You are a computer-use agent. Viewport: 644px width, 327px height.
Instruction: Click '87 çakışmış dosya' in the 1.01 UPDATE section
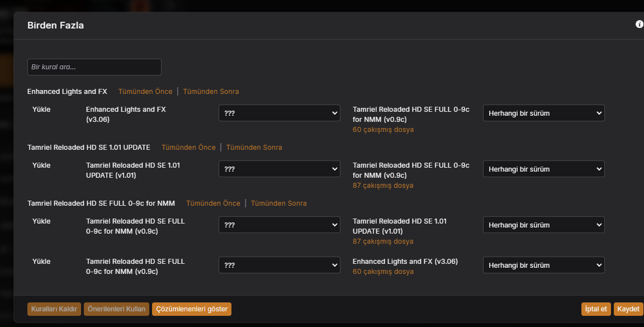pos(383,185)
